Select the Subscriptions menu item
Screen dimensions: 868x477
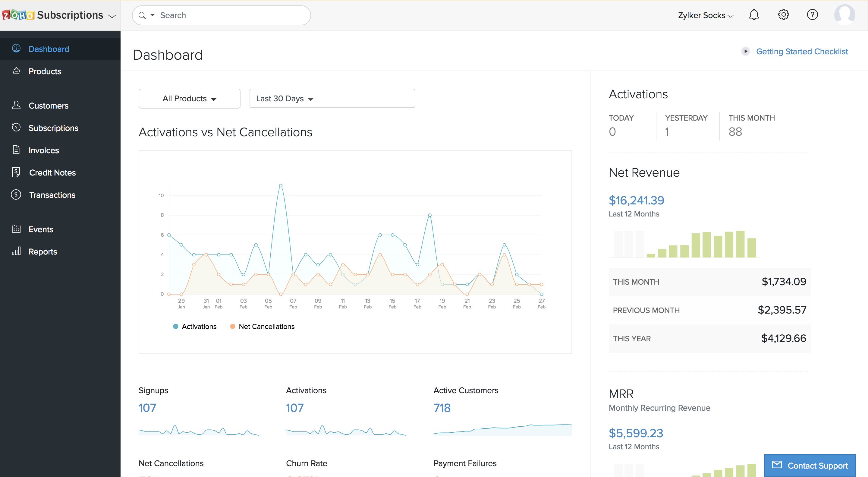point(53,128)
